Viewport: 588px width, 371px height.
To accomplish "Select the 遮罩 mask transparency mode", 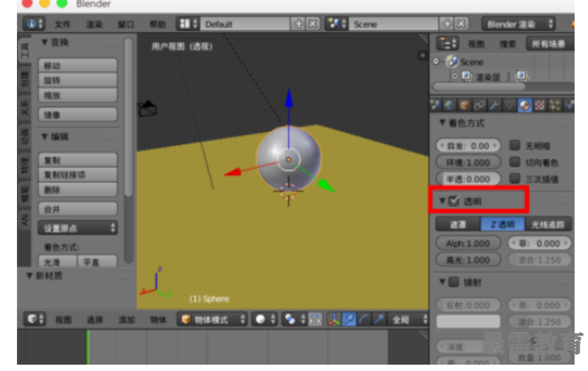I will [x=458, y=224].
